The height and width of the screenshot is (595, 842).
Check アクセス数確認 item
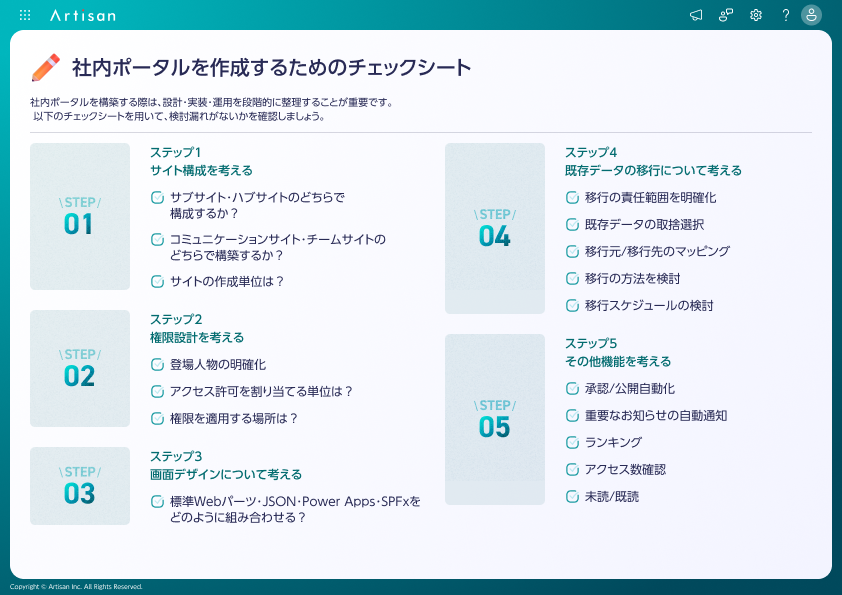point(572,470)
